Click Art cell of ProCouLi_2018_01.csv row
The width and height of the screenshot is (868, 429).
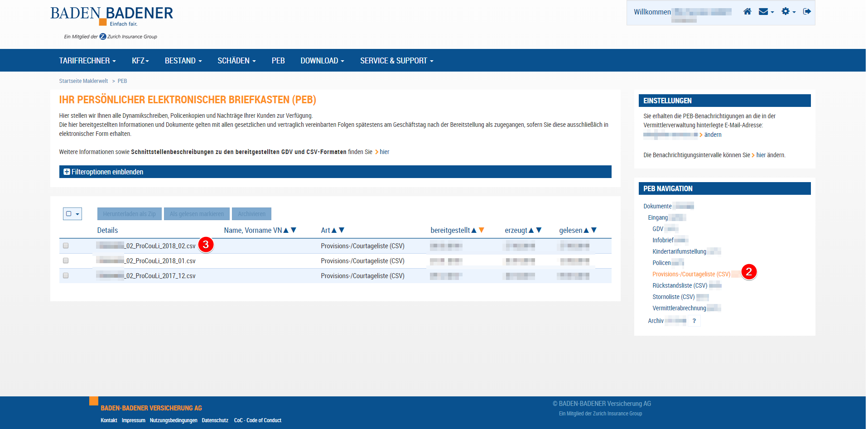click(x=362, y=261)
